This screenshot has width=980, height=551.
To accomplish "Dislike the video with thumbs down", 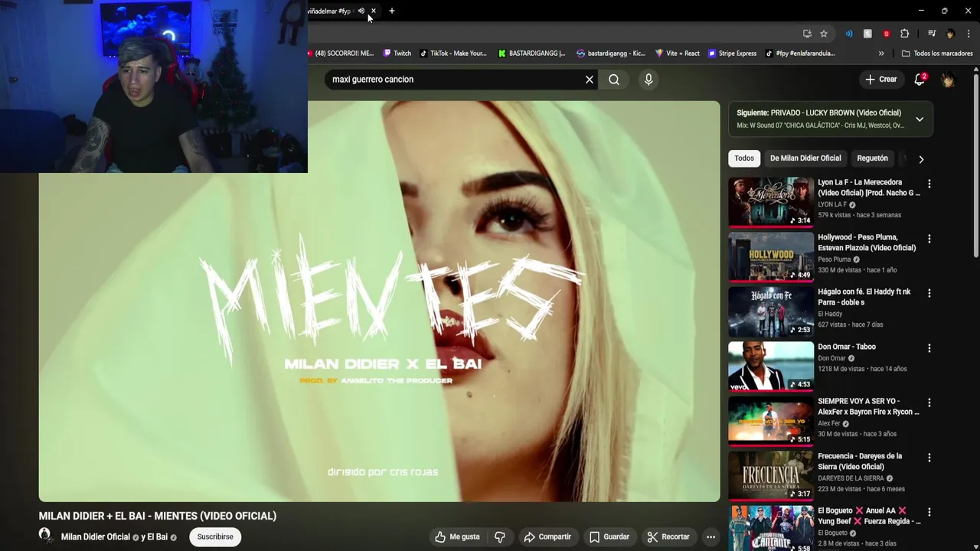I will pos(500,537).
